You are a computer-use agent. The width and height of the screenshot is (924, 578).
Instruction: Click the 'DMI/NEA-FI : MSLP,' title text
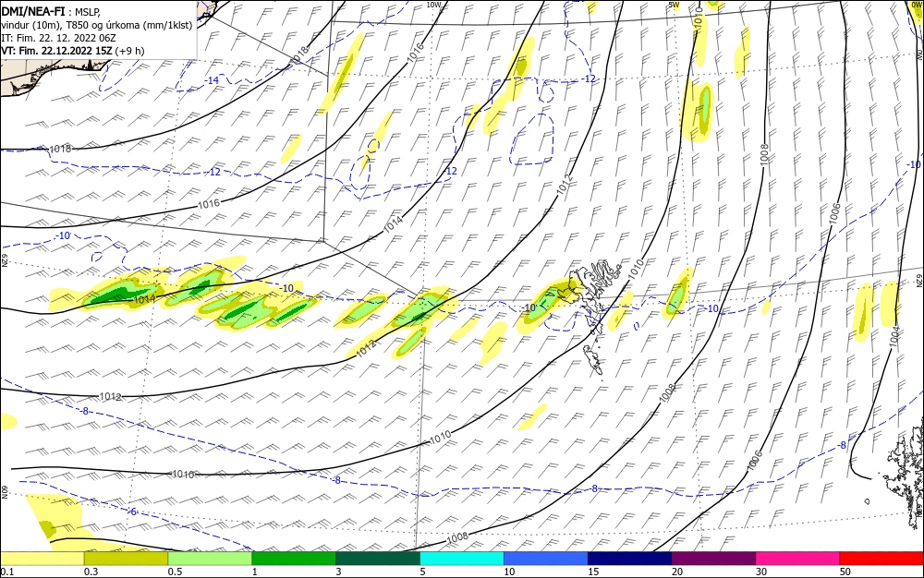51,11
